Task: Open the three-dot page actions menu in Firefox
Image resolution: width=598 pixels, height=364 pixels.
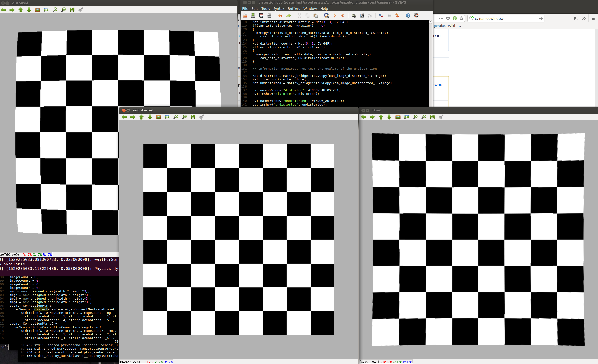Action: click(x=441, y=18)
